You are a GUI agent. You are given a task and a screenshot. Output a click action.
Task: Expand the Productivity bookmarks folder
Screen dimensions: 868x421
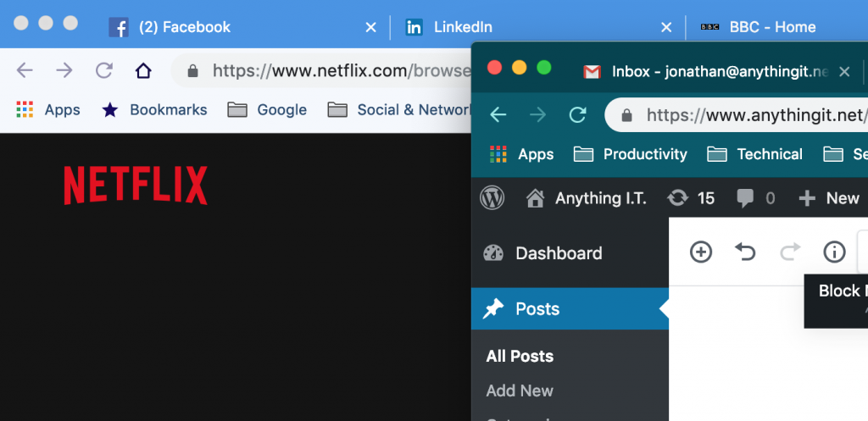point(631,154)
